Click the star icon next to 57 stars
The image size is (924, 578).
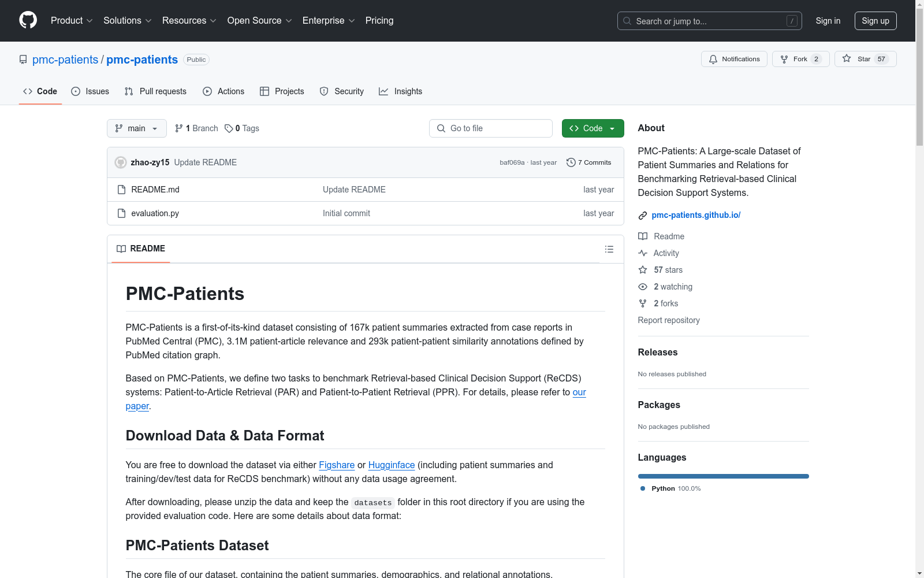pyautogui.click(x=643, y=270)
